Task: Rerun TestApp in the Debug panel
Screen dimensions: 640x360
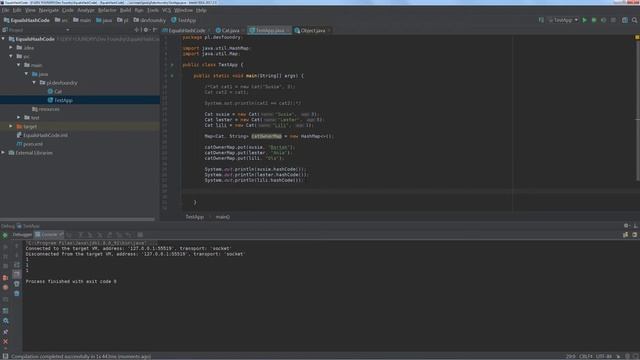Action: 5,235
